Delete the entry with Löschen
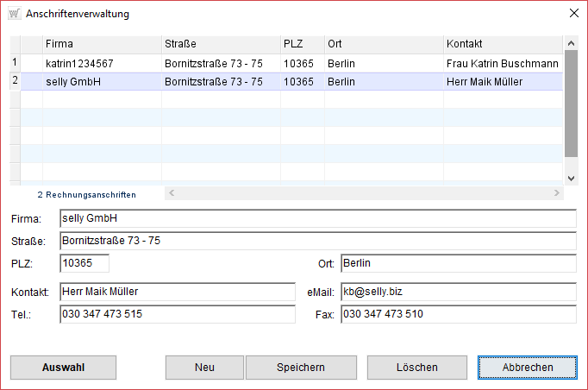Viewport: 588px width, 390px height. click(416, 368)
